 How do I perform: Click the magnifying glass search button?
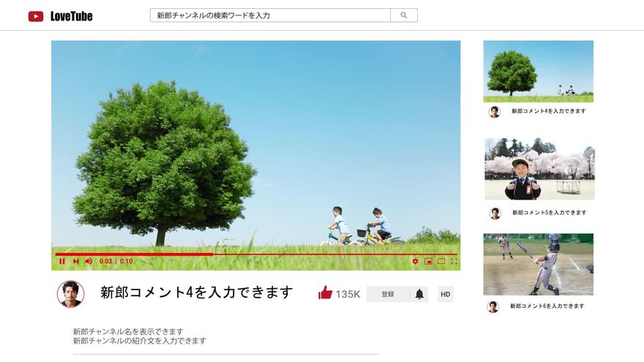[x=404, y=15]
